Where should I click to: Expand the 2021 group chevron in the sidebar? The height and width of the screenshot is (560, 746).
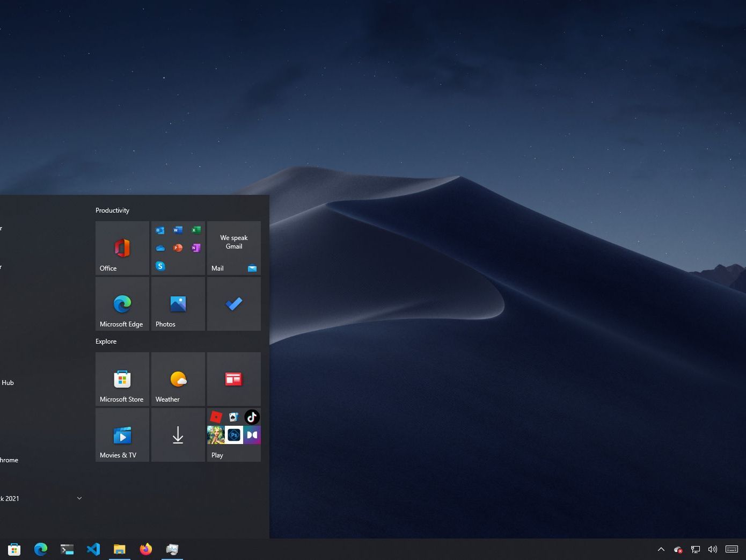coord(79,498)
